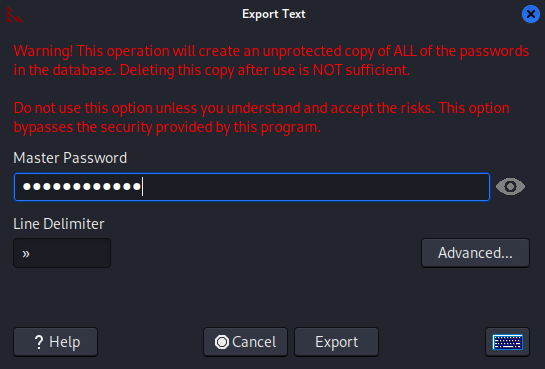Click the red unprotected copy warning text

[271, 60]
